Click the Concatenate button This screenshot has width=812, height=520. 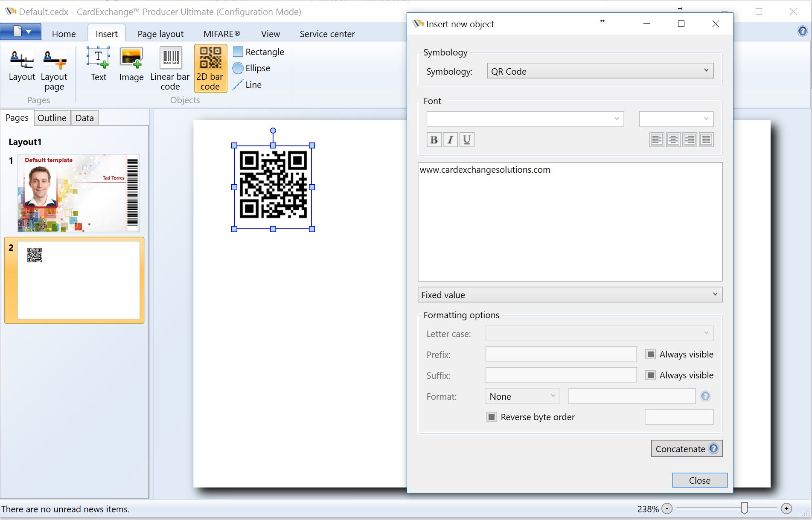point(687,449)
